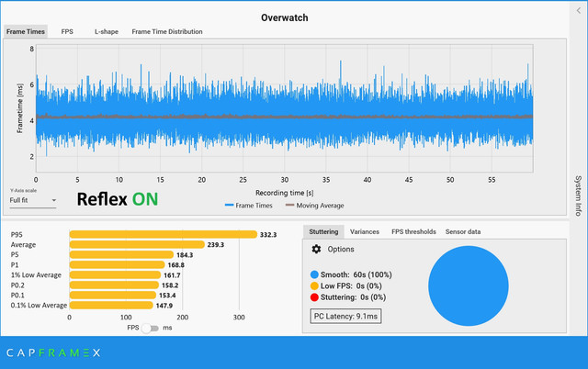The image size is (588, 369).
Task: Switch to the FPS tab
Action: (67, 31)
